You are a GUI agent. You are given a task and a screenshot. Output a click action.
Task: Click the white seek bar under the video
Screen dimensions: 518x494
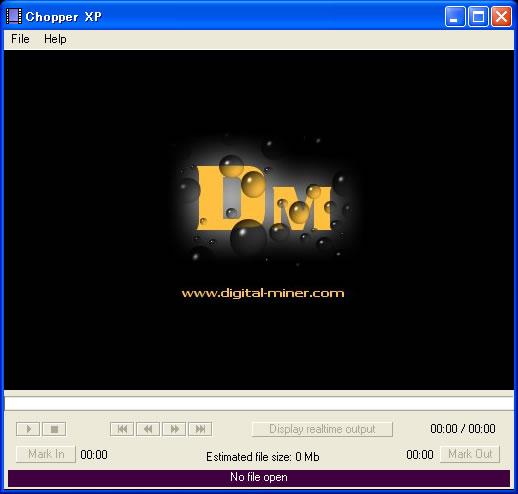[x=259, y=403]
